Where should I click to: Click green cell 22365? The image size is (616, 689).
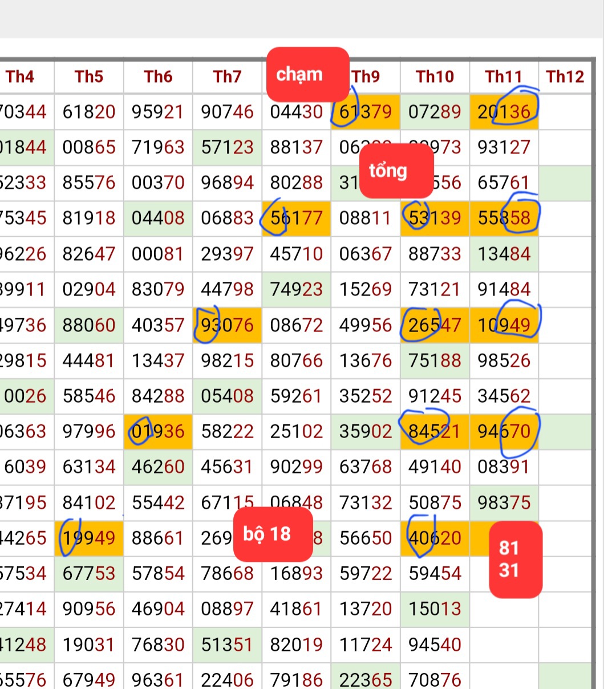tap(366, 678)
